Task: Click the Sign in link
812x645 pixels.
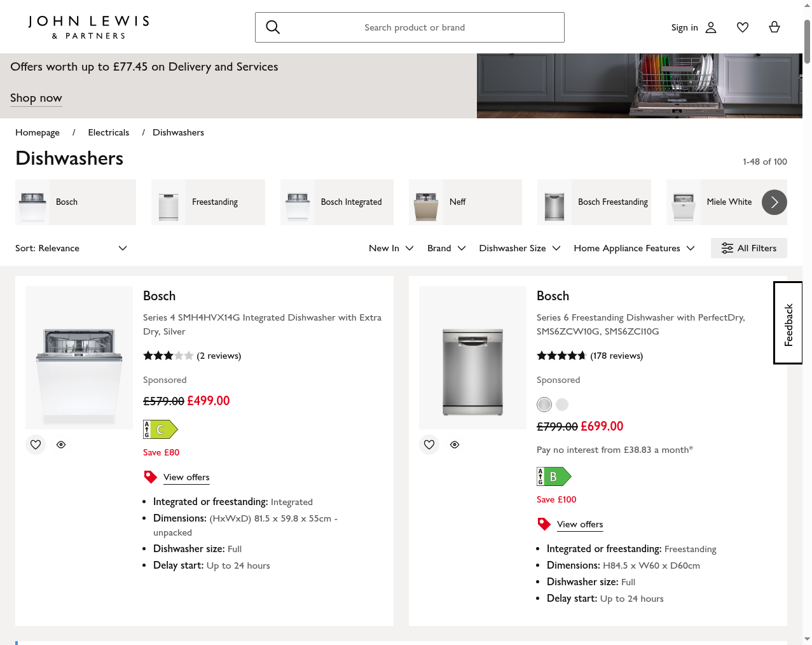Action: (x=685, y=27)
